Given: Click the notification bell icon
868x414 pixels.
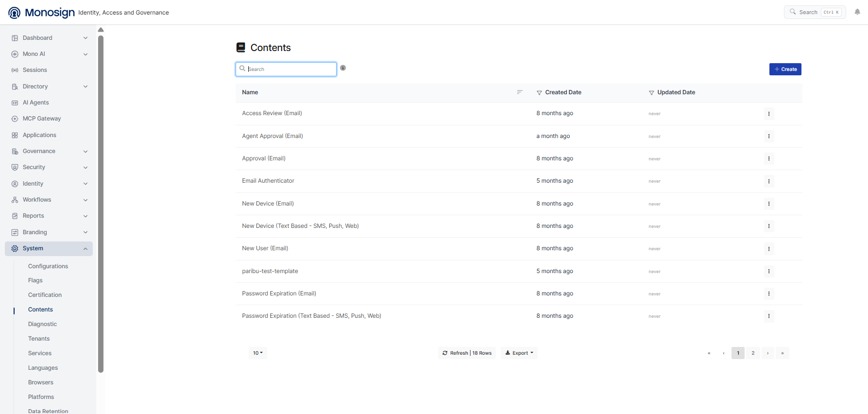Looking at the screenshot, I should 857,12.
